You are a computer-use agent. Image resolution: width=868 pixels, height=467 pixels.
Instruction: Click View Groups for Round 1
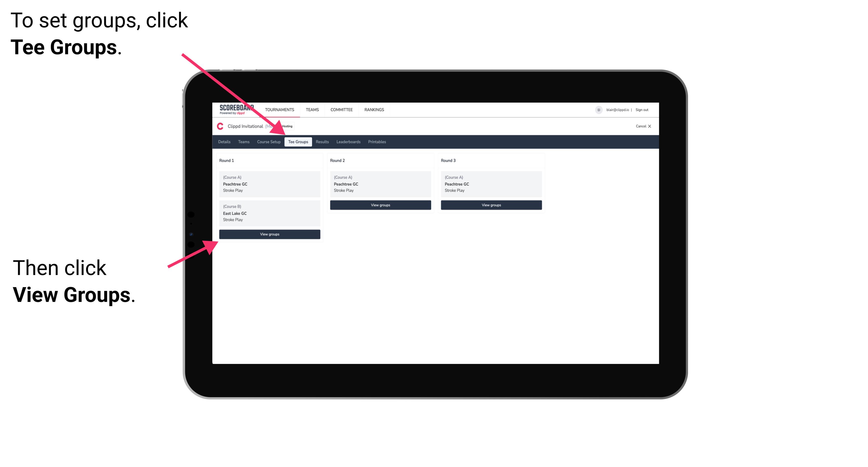coord(270,234)
